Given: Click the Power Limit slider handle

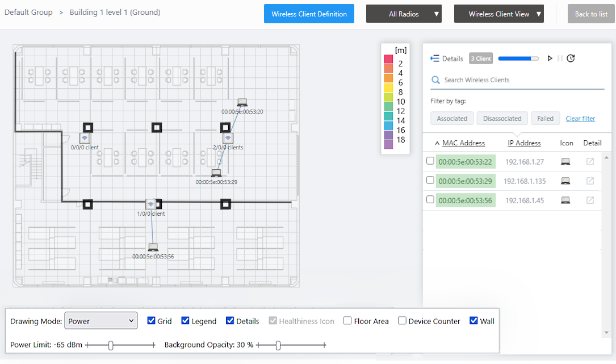Looking at the screenshot, I should point(111,345).
